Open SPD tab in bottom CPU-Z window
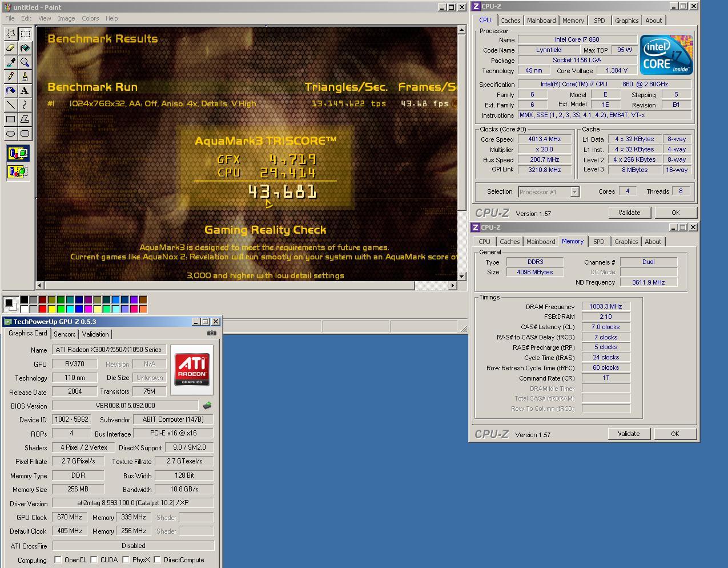This screenshot has height=568, width=728. point(598,242)
